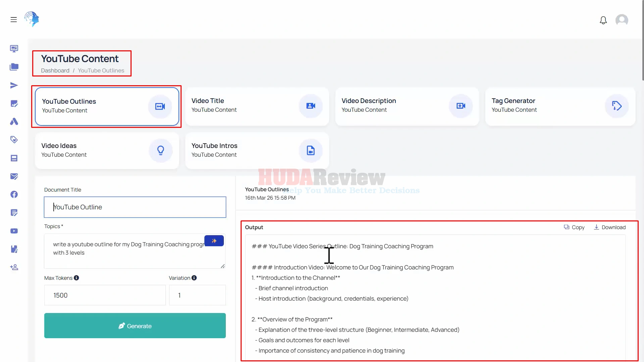Click the Variation field showing 1
The height and width of the screenshot is (362, 644).
tap(197, 295)
